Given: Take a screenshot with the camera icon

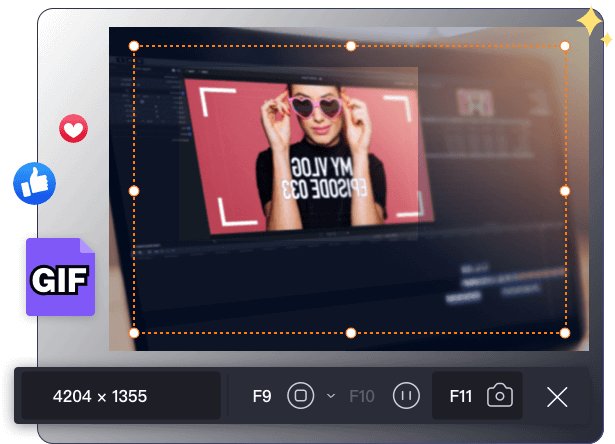Looking at the screenshot, I should coord(500,395).
